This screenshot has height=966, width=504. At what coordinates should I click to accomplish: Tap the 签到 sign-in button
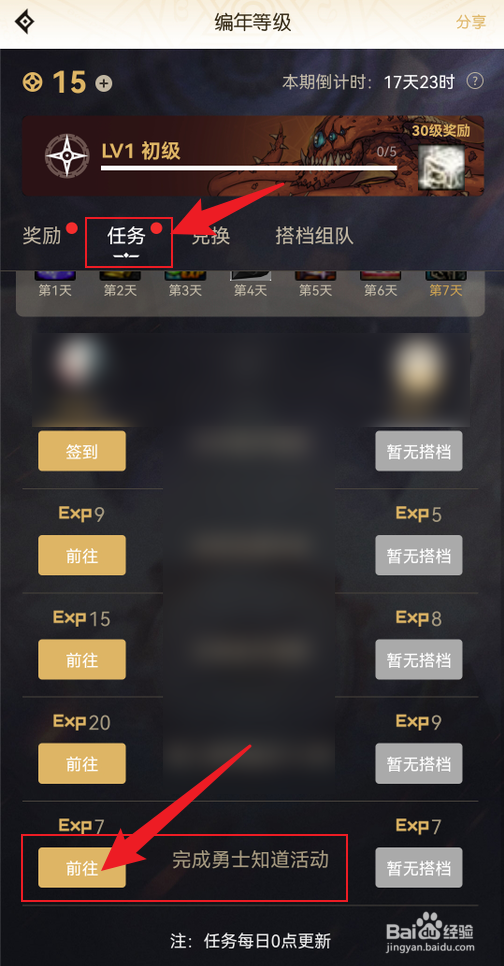click(82, 451)
